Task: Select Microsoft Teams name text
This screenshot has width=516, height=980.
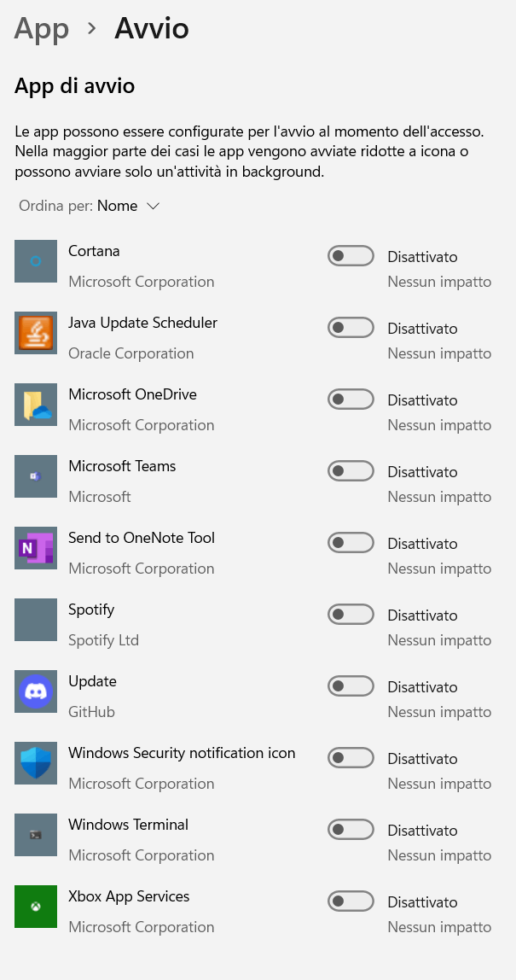Action: click(x=122, y=466)
